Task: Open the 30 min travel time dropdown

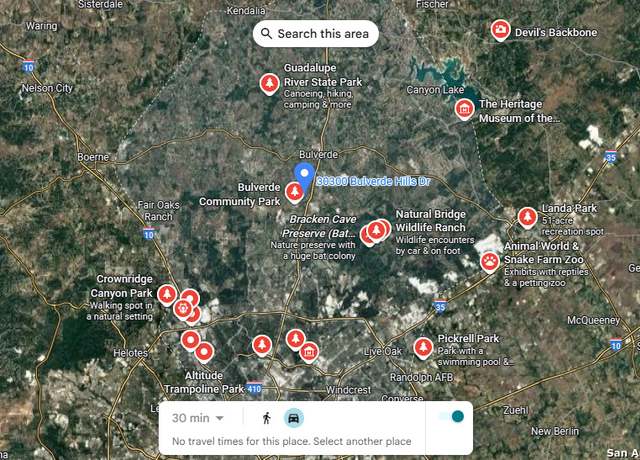Action: pos(198,418)
